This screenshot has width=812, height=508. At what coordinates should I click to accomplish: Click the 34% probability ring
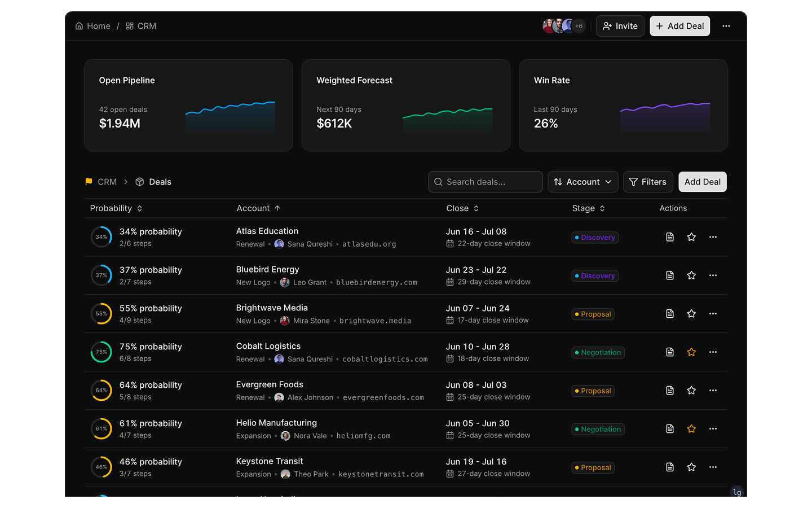[x=101, y=237]
